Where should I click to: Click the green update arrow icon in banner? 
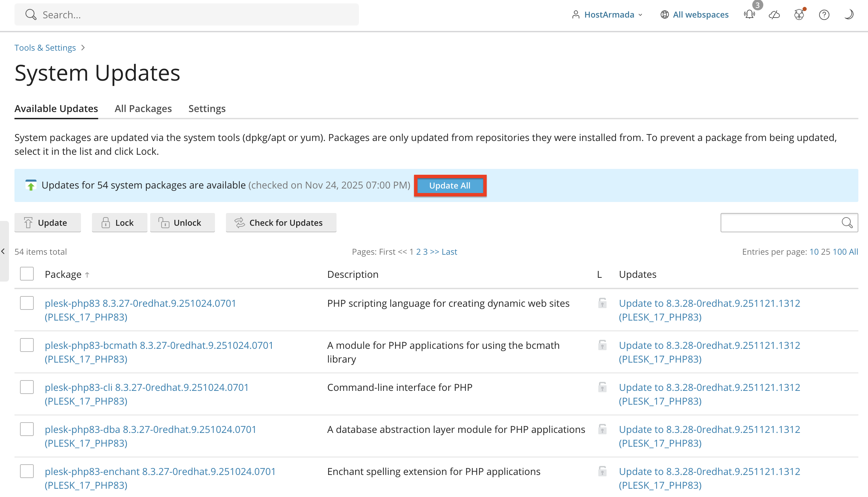click(x=31, y=185)
